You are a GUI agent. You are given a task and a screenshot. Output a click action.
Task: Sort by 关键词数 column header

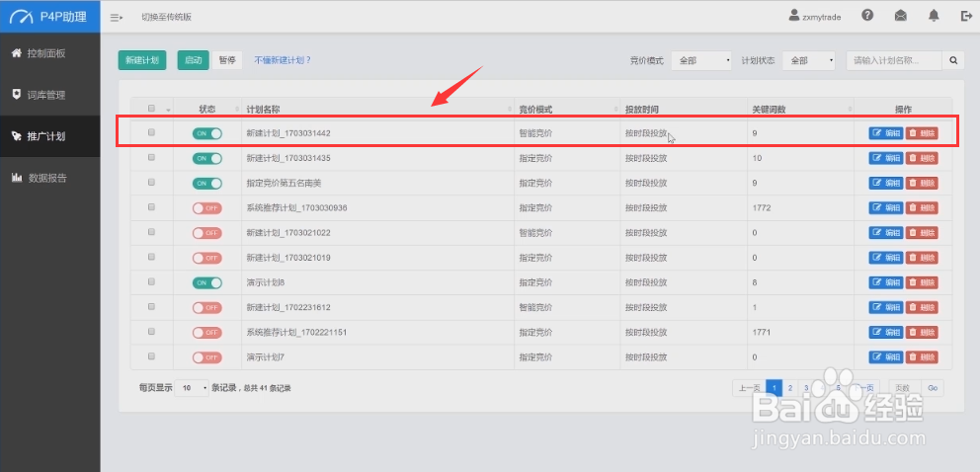tap(800, 109)
